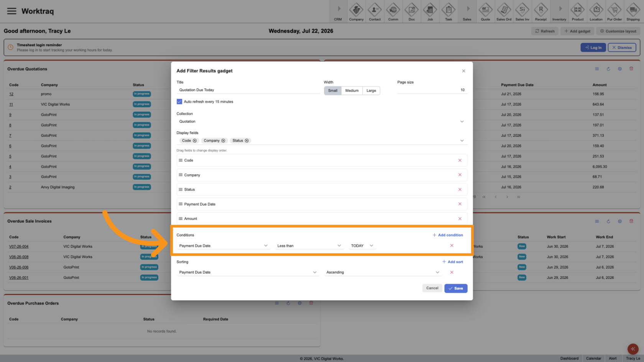Remove Status chip from display fields
Image resolution: width=644 pixels, height=362 pixels.
click(x=246, y=141)
